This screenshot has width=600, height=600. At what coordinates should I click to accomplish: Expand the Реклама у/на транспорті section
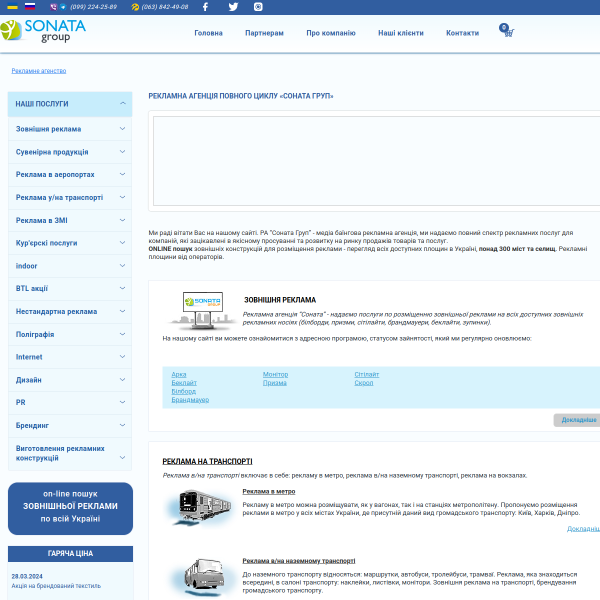pyautogui.click(x=70, y=197)
